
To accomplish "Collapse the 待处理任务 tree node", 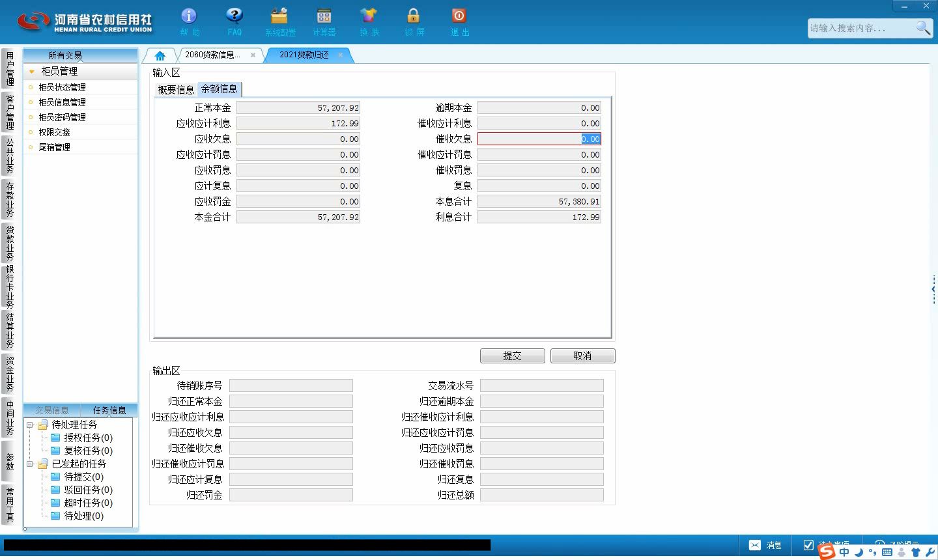I will pos(29,425).
